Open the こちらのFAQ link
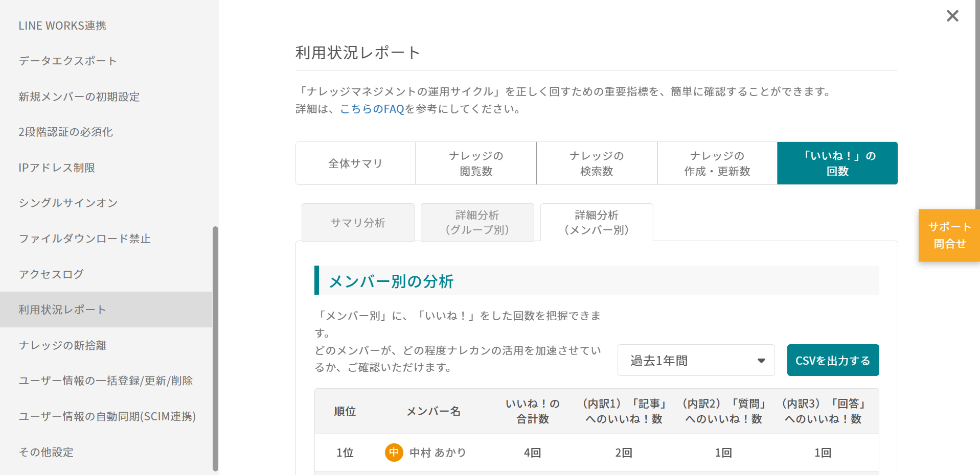 point(372,109)
